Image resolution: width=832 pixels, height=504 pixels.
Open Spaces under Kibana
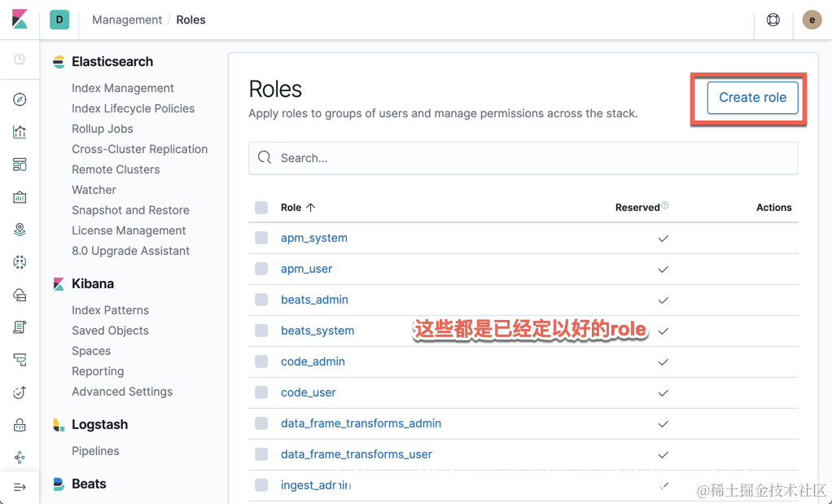click(91, 351)
